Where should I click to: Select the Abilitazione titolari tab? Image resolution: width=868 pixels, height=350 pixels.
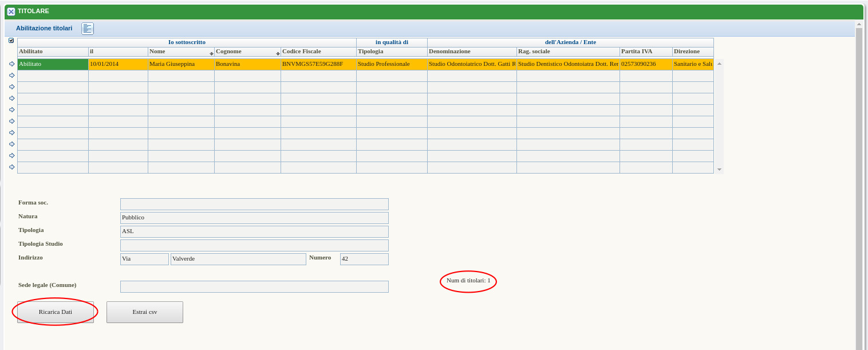pyautogui.click(x=44, y=28)
